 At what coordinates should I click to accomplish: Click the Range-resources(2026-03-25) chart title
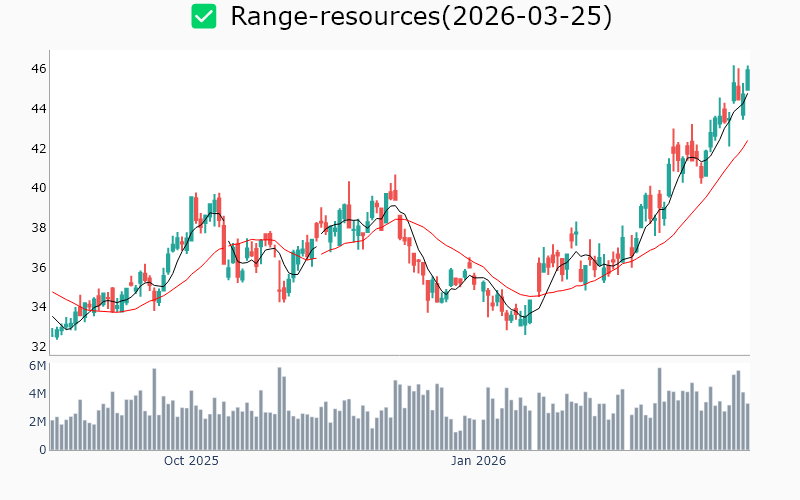[x=421, y=16]
